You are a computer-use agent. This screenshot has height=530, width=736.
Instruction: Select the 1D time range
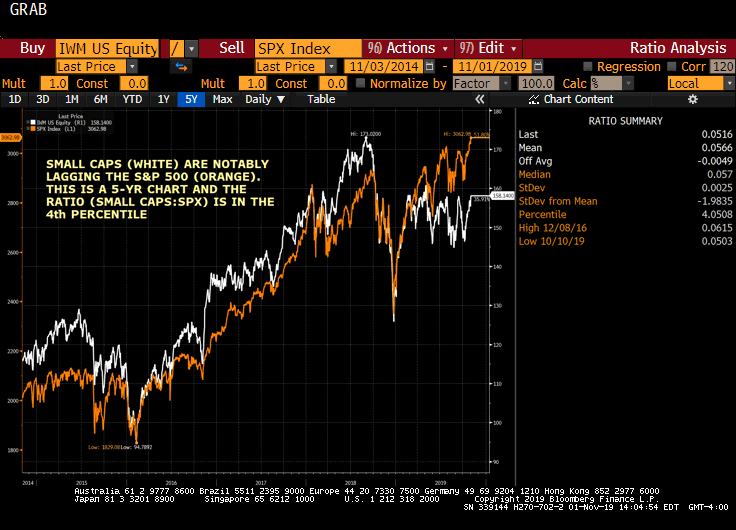[x=15, y=99]
